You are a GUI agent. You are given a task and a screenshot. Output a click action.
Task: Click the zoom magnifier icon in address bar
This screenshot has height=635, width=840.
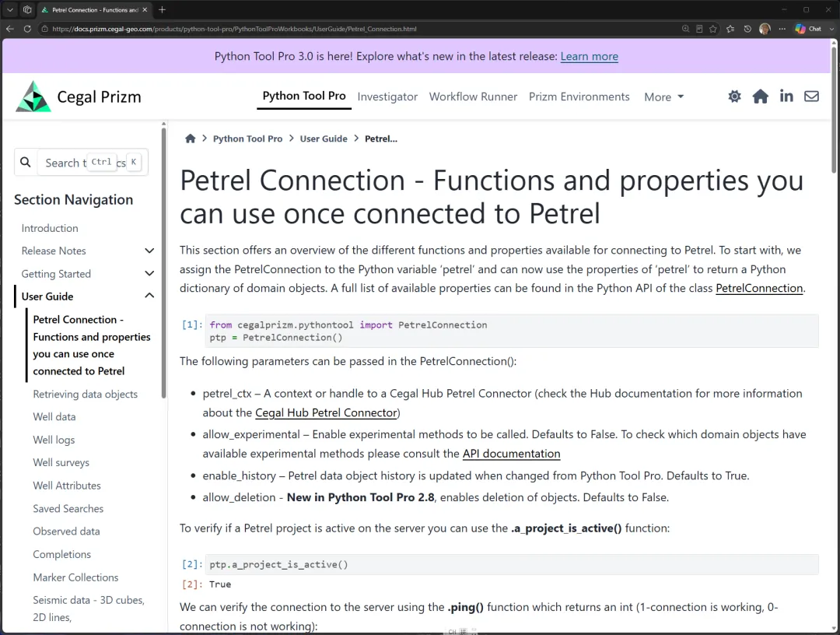pos(685,29)
